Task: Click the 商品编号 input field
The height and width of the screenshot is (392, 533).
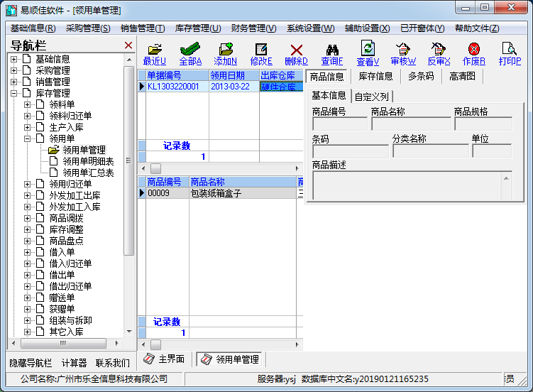Action: tap(339, 124)
